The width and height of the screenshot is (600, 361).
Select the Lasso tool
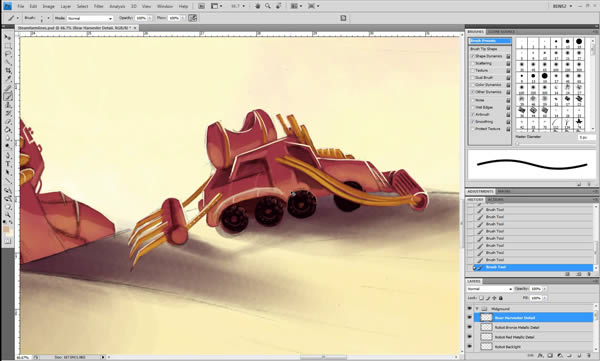[8, 54]
